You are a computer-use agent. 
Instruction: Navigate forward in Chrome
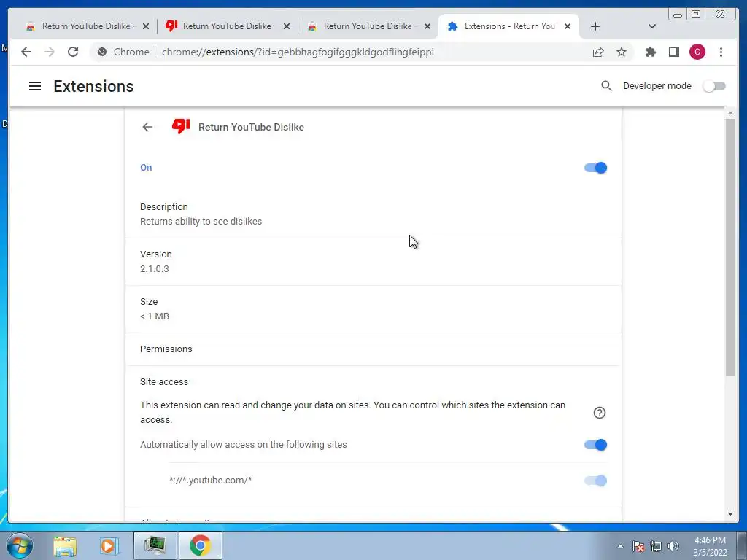coord(50,52)
